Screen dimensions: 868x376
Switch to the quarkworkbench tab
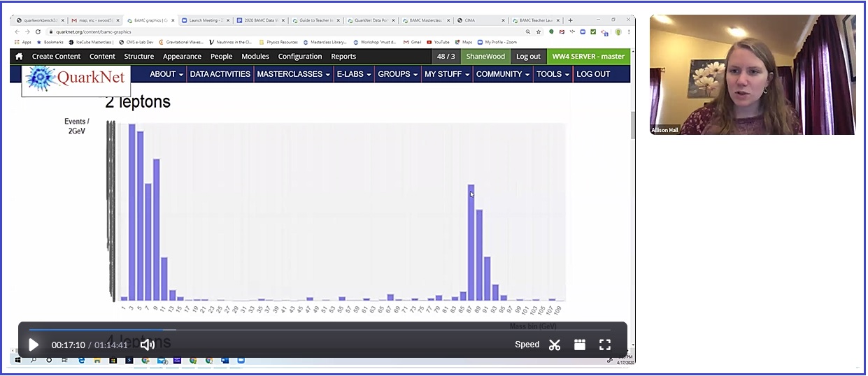point(41,20)
